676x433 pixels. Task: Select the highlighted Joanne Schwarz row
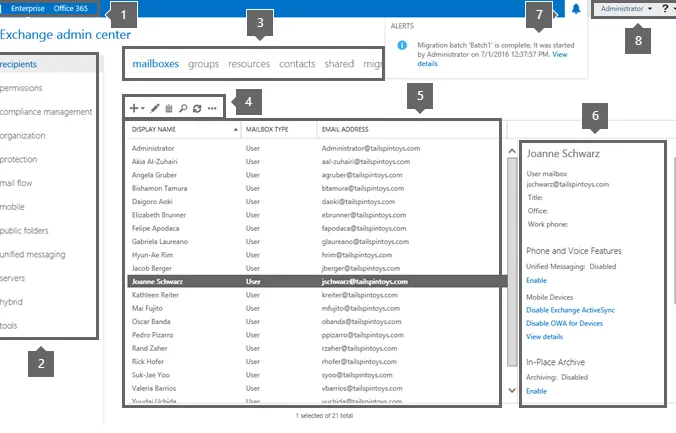317,282
